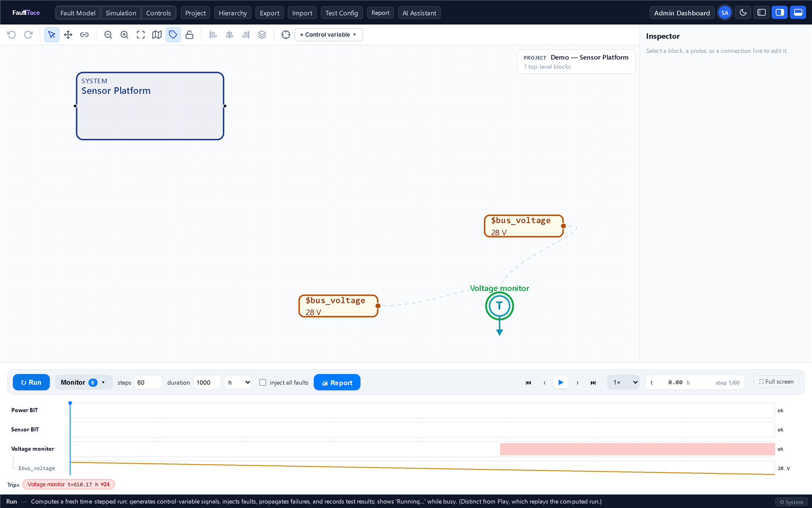
Task: Open the SA user avatar menu
Action: (725, 13)
